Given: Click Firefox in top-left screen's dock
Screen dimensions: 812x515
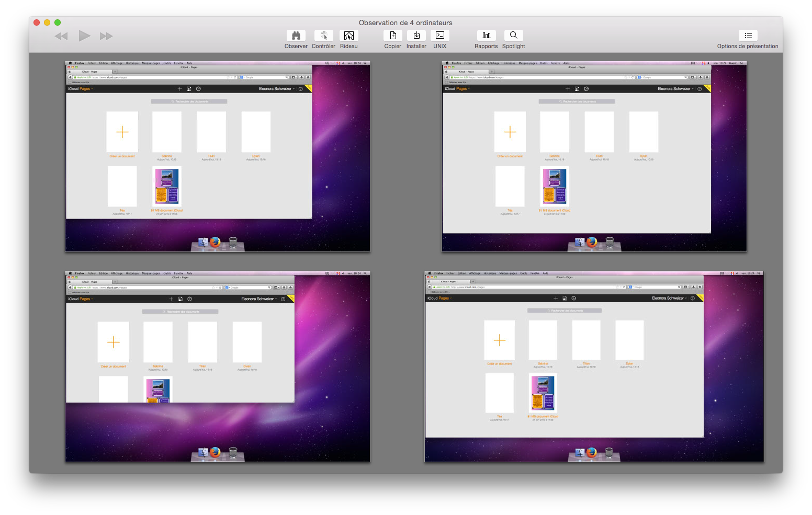Looking at the screenshot, I should tap(215, 243).
